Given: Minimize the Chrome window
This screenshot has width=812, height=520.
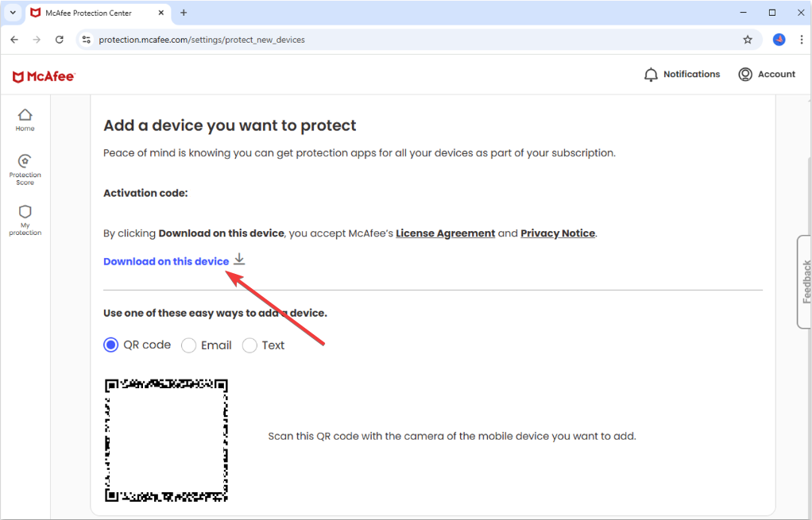Looking at the screenshot, I should 743,13.
